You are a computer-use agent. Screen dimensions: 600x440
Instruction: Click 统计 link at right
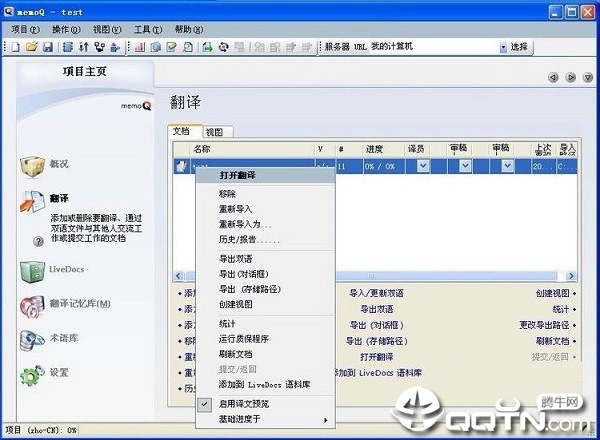561,309
